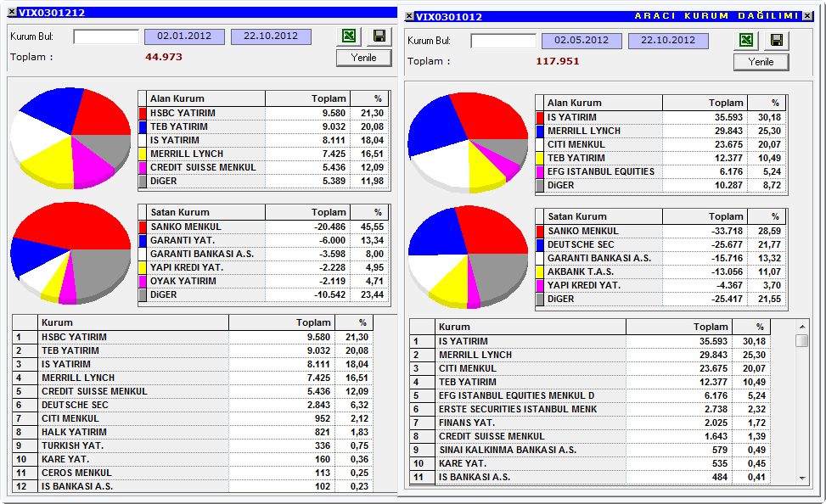Screen dimensions: 826x504
Task: Select row 9 SINAI KALKINMA BANKASI A.S.
Action: tap(590, 451)
